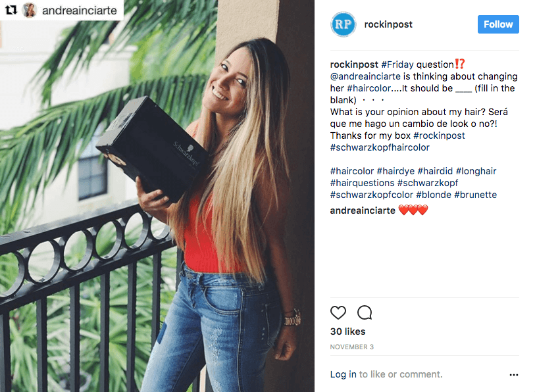
Task: Click the NOVEMBER 3 post date
Action: pyautogui.click(x=351, y=347)
